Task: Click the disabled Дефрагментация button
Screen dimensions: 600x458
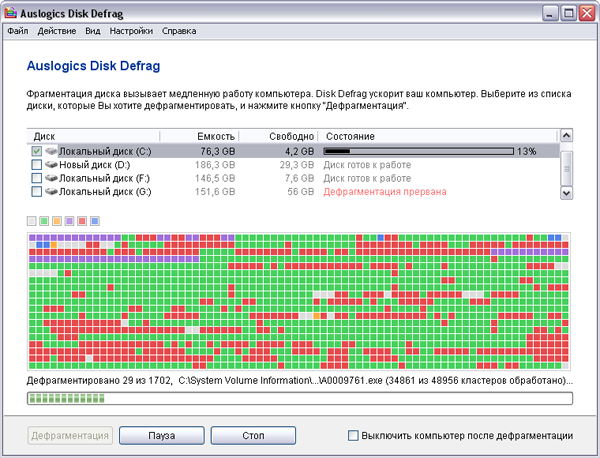Action: click(x=70, y=435)
